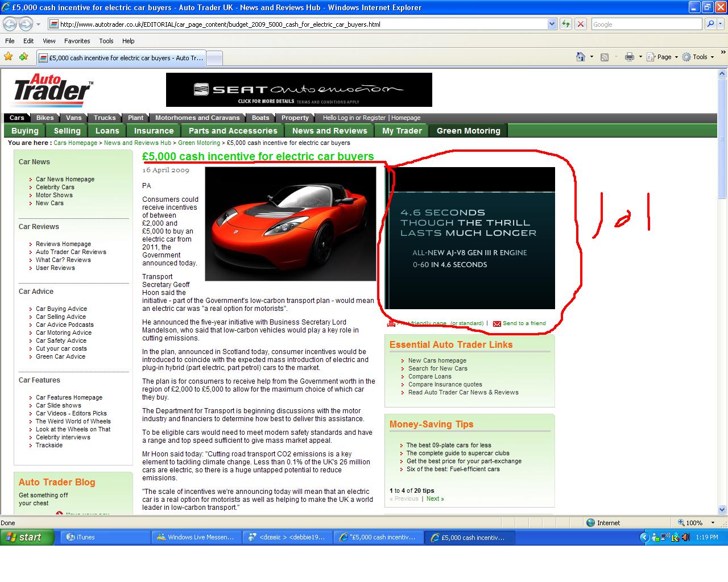Open the Tools menu in menu bar
This screenshot has width=728, height=582.
pos(106,41)
